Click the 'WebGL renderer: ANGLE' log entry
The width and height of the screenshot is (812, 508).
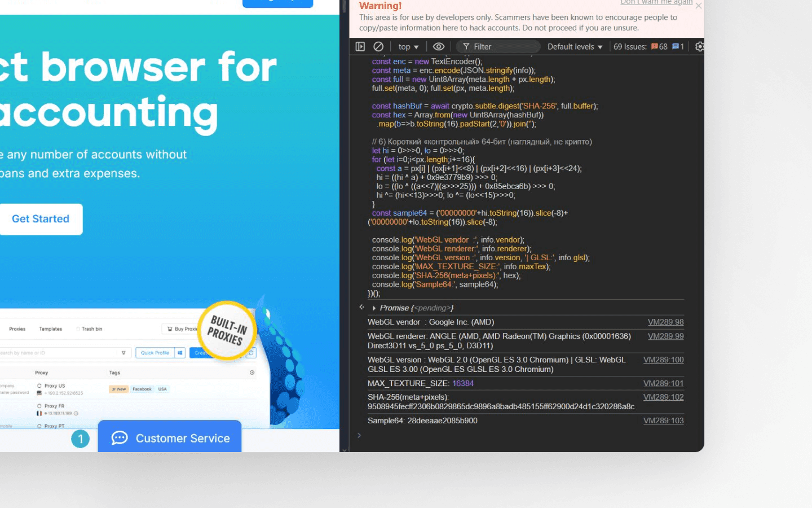[499, 341]
